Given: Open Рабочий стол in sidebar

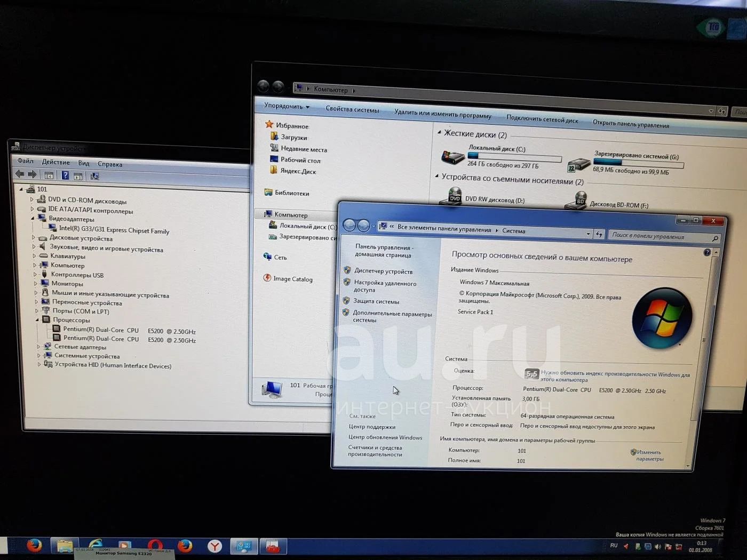Looking at the screenshot, I should click(300, 160).
